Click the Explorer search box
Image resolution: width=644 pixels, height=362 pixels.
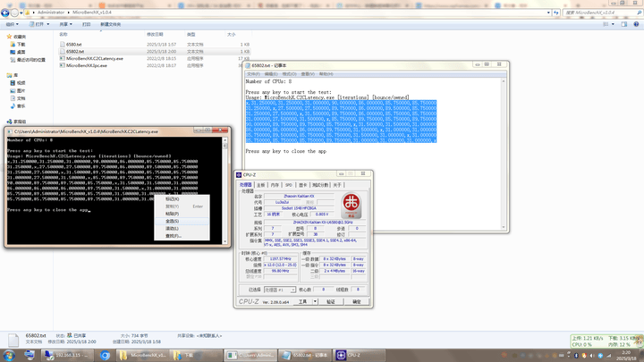(x=601, y=13)
